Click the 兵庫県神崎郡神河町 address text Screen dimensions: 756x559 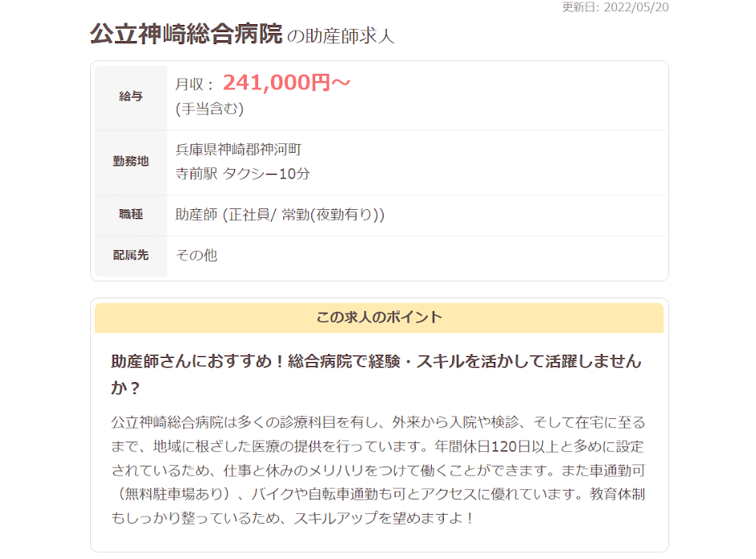pos(238,150)
